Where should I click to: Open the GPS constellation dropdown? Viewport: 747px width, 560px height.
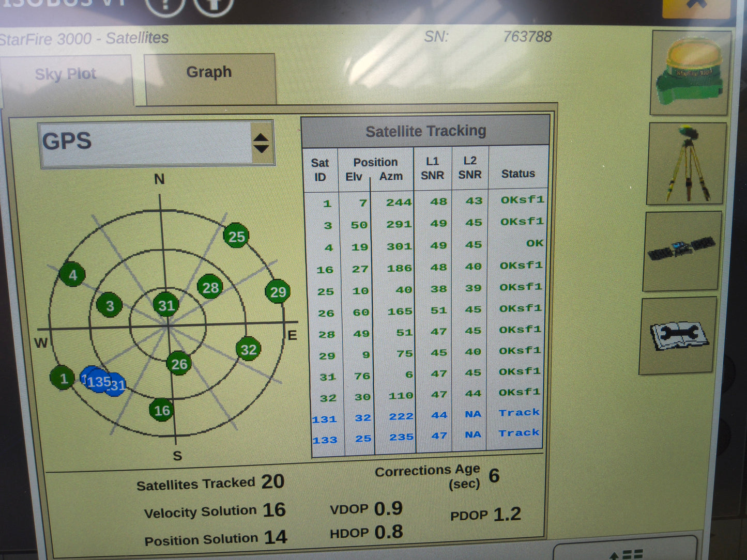point(157,143)
